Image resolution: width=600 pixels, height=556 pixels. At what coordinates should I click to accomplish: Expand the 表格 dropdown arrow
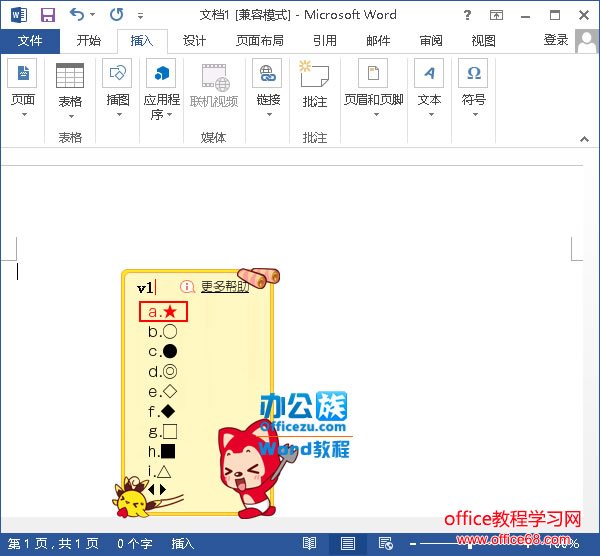(71, 116)
